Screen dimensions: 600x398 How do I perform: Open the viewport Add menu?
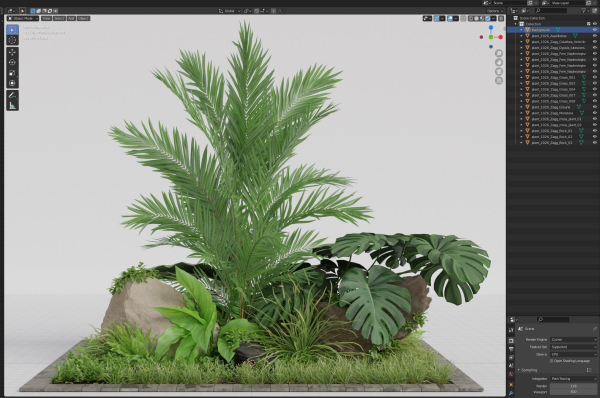pos(71,18)
